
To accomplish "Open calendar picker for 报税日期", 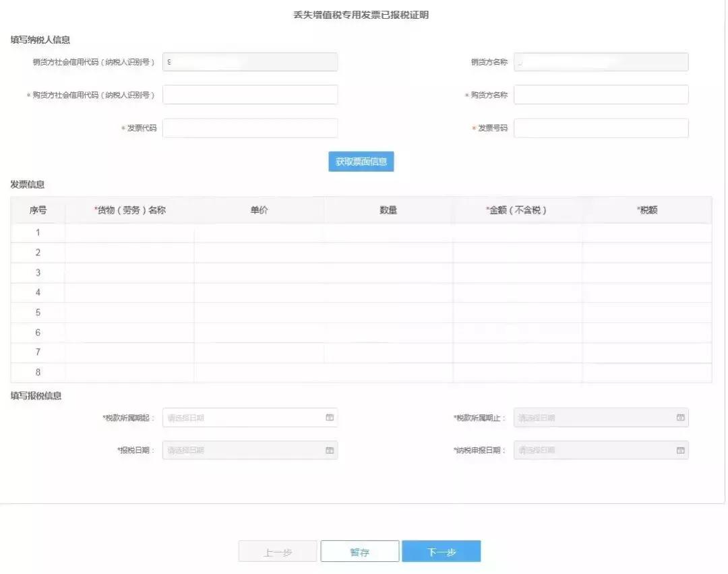I will pos(329,450).
